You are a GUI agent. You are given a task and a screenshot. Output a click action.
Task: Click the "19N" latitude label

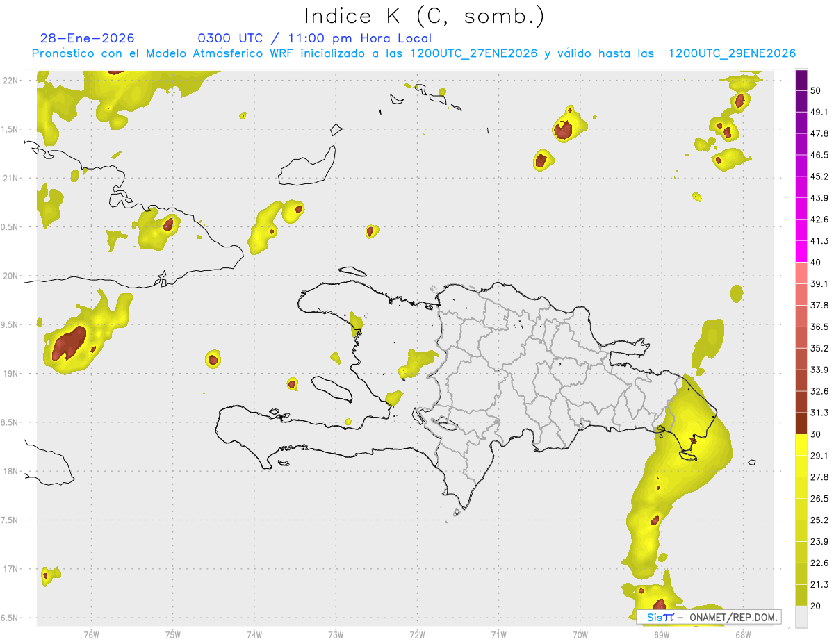[x=10, y=373]
